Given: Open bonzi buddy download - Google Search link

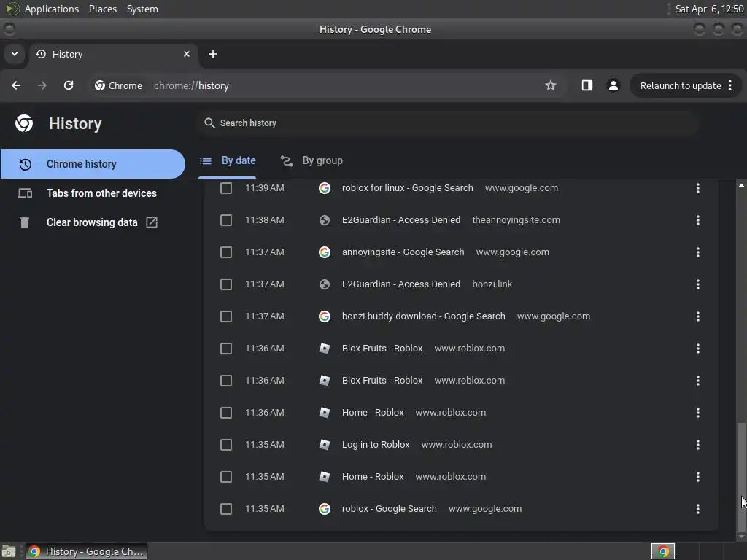Looking at the screenshot, I should coord(424,316).
